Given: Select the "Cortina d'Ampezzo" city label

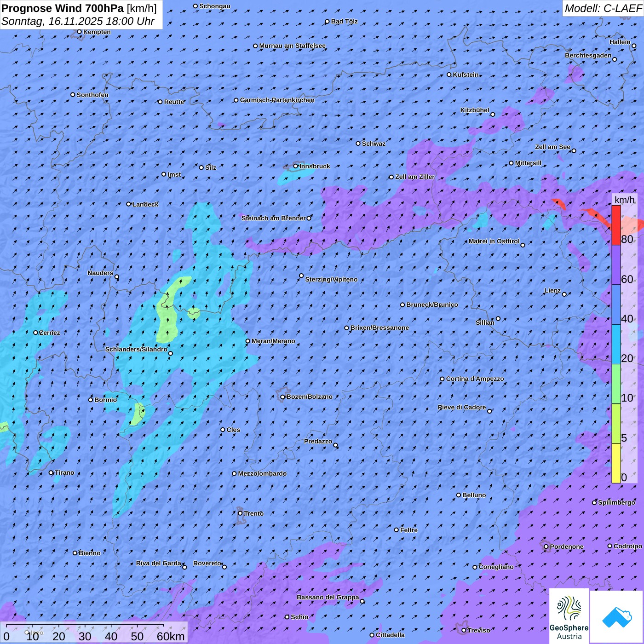Looking at the screenshot, I should 475,379.
